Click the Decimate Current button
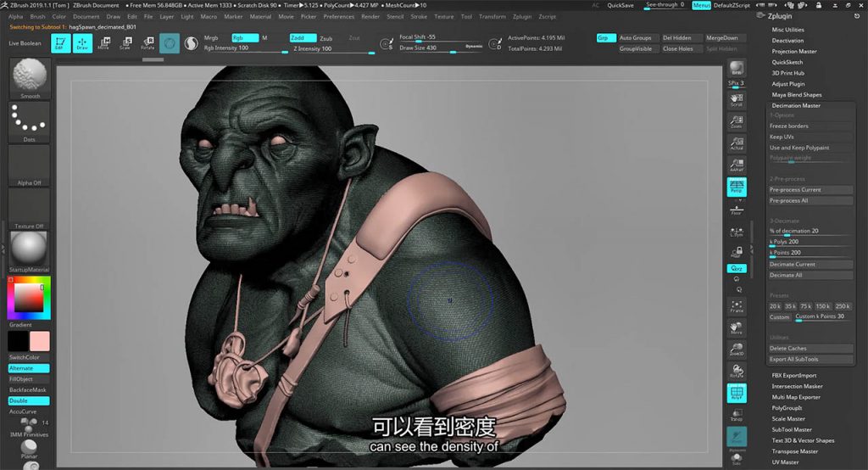This screenshot has width=868, height=470. pos(810,265)
